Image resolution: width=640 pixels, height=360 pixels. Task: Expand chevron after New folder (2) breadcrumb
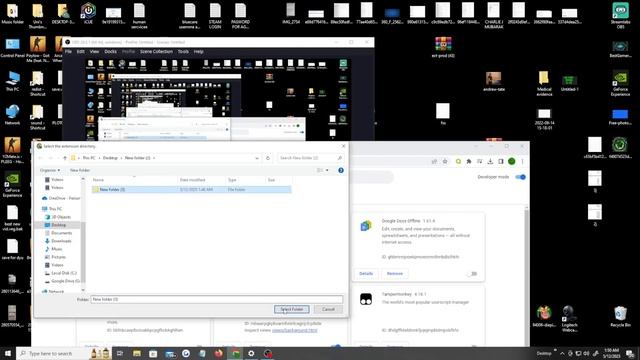point(154,158)
